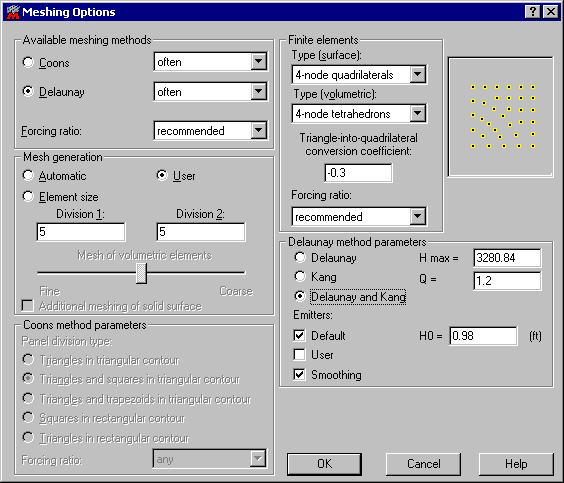
Task: Click the Cancel button
Action: point(423,464)
